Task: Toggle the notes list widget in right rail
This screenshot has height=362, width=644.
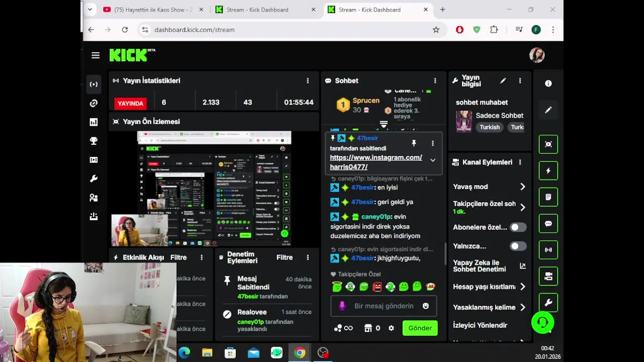Action: click(x=548, y=197)
